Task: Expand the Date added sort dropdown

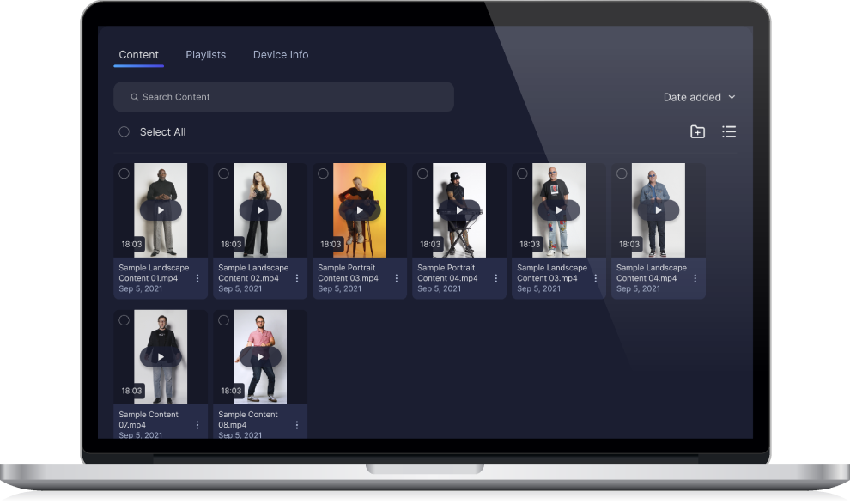Action: point(699,97)
